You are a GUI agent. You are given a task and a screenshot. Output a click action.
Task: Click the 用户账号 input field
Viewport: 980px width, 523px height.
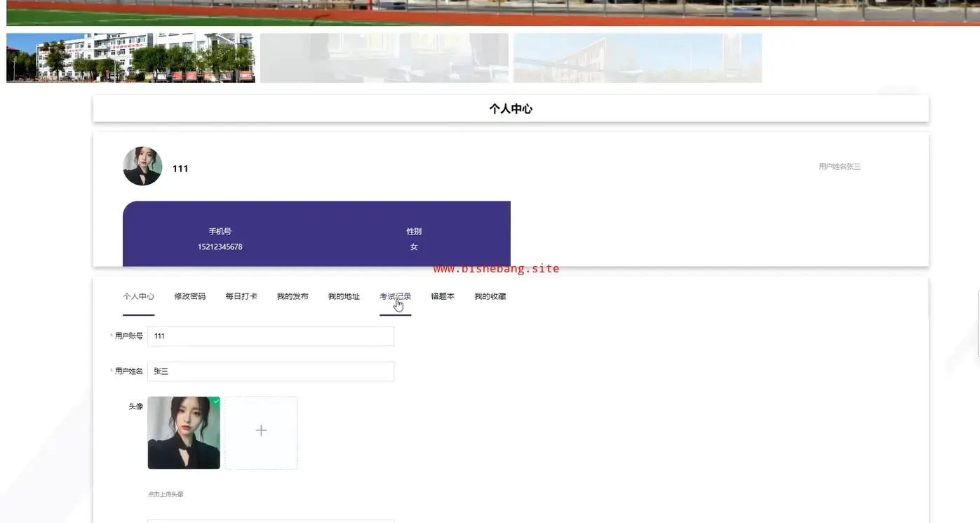coord(270,336)
